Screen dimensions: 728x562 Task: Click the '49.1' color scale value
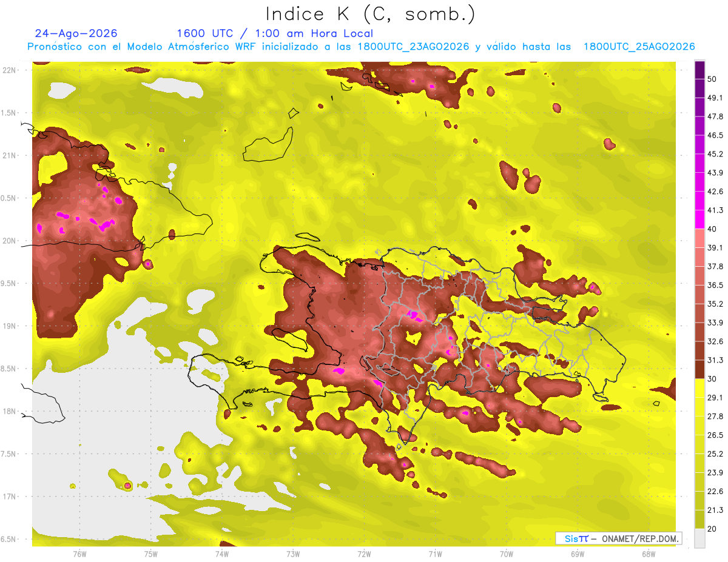coord(715,98)
